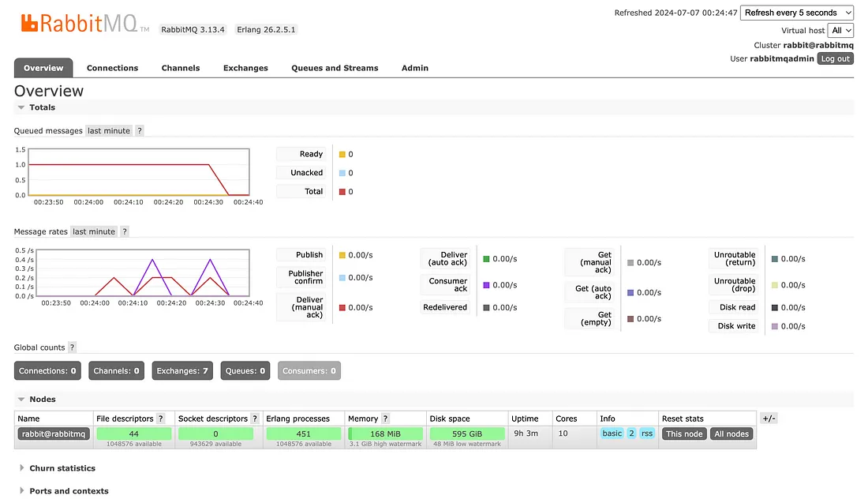The width and height of the screenshot is (868, 503).
Task: Click the Get (empty) color swatch
Action: point(630,319)
